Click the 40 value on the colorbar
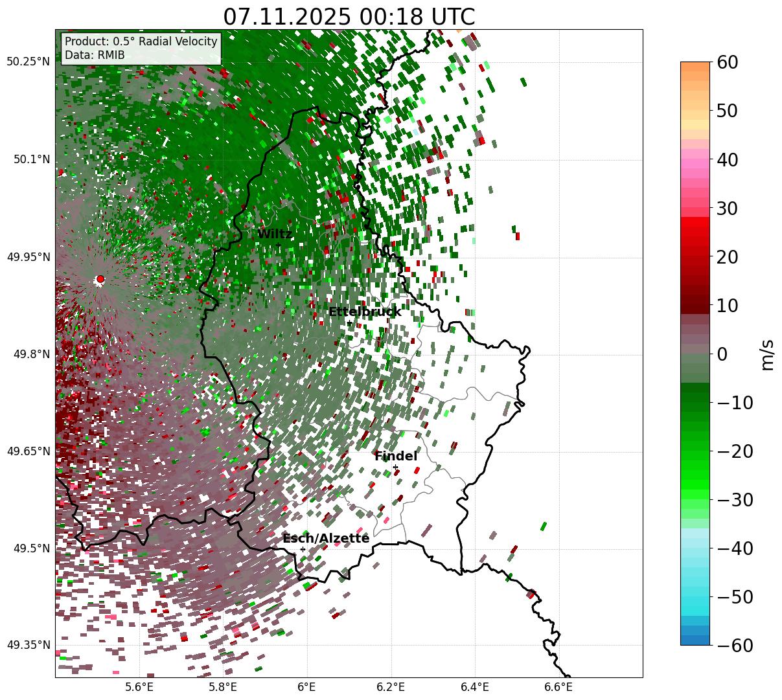 [x=728, y=159]
